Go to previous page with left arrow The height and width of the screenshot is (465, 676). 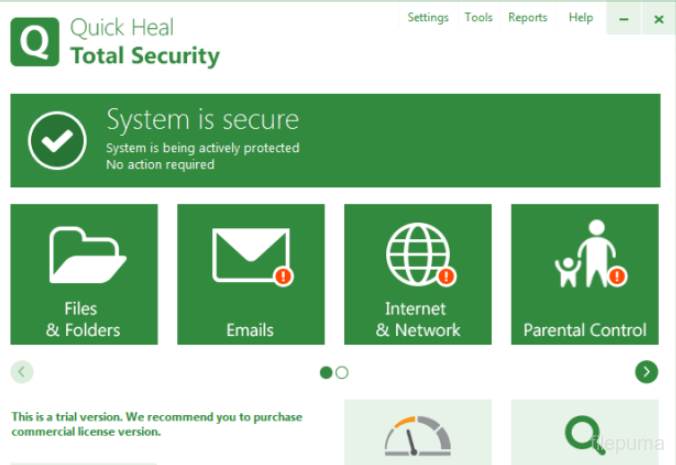[x=22, y=372]
